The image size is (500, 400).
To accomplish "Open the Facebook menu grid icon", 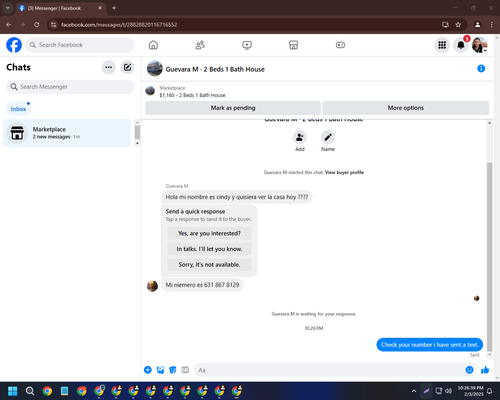I will pos(442,45).
